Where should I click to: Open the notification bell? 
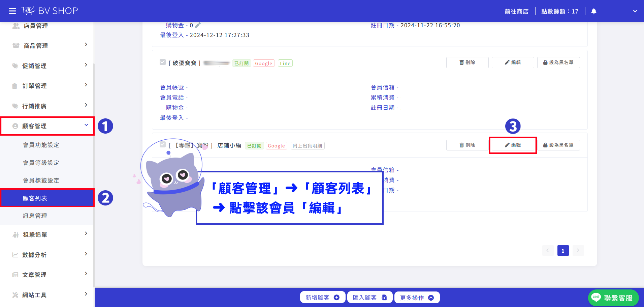tap(594, 11)
